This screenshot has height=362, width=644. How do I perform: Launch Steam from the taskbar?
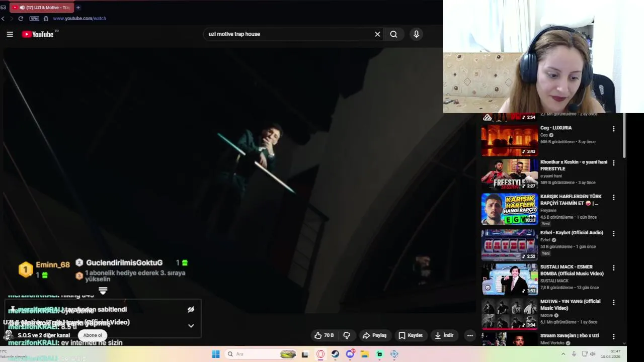click(335, 354)
